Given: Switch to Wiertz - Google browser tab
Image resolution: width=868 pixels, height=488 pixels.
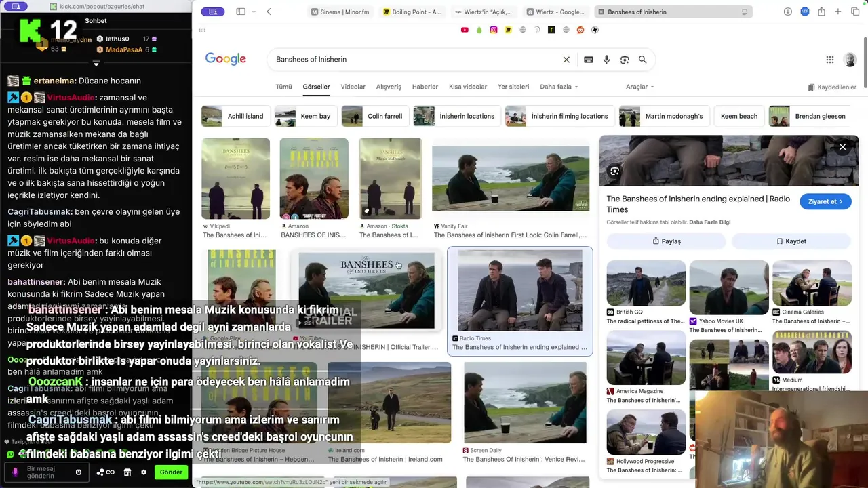Looking at the screenshot, I should point(556,12).
